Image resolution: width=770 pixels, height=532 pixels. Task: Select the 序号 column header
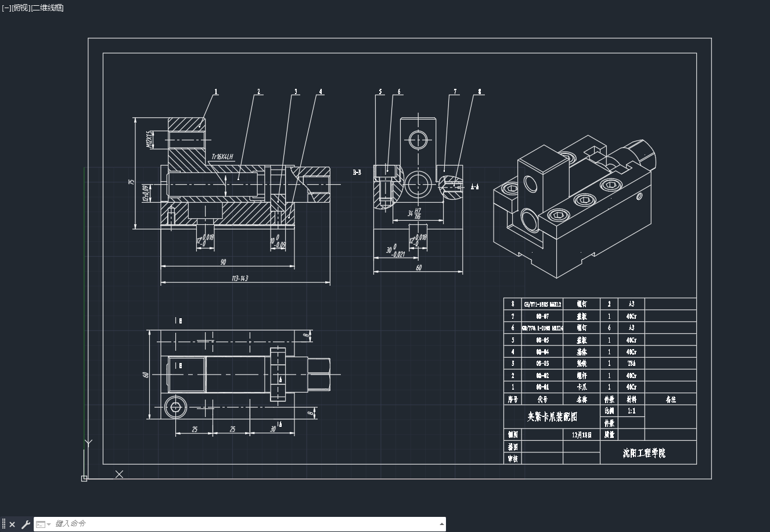point(513,399)
